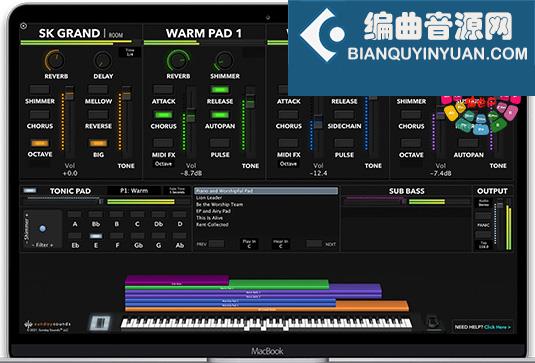This screenshot has height=363, width=535.
Task: Select This Is Alive entry
Action: coord(209,218)
